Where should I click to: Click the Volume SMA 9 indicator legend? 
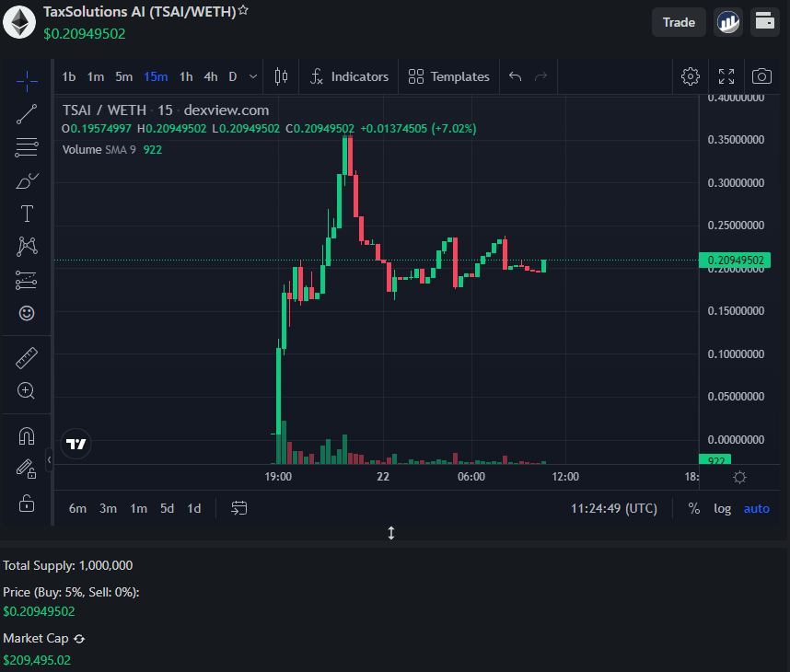tap(111, 150)
